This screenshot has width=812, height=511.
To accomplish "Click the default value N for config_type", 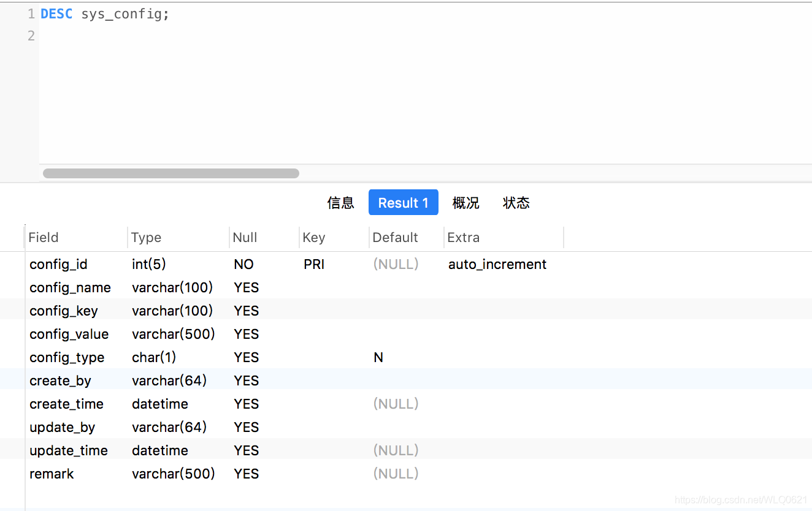I will point(378,357).
